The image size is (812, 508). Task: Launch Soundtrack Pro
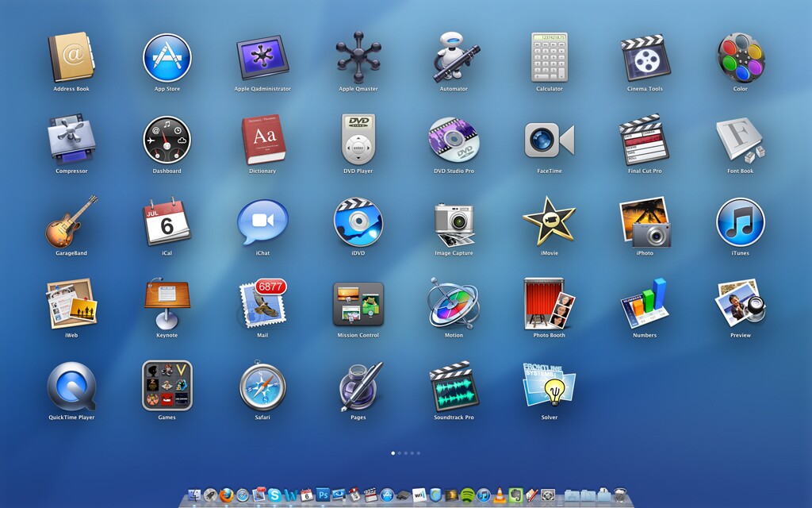click(x=454, y=387)
